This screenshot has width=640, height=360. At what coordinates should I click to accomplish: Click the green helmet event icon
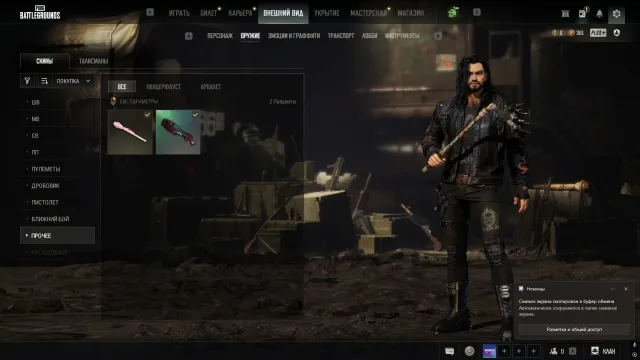(x=453, y=13)
